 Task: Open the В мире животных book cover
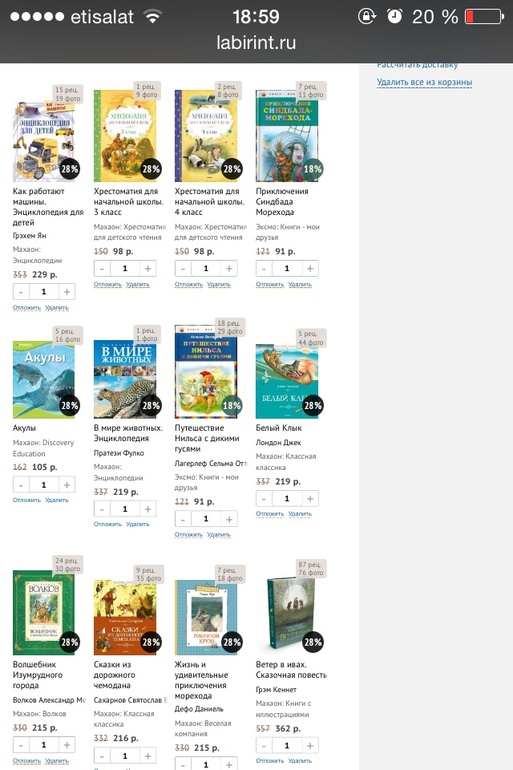125,379
